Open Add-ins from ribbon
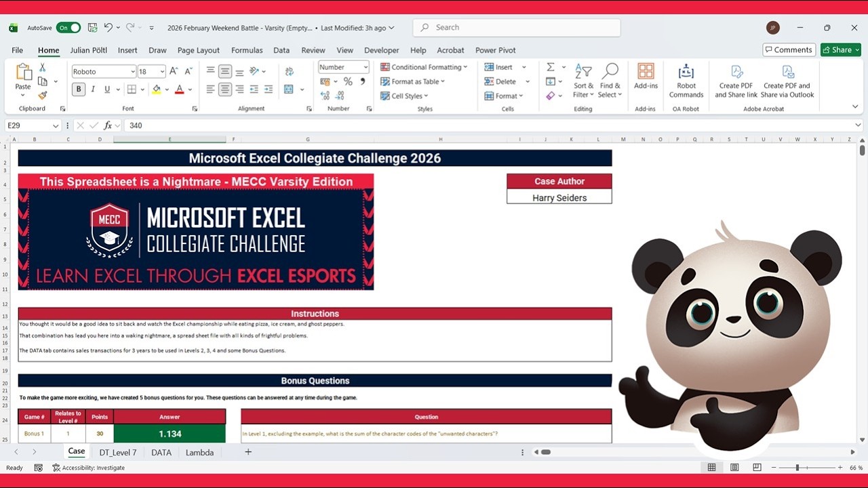 646,77
